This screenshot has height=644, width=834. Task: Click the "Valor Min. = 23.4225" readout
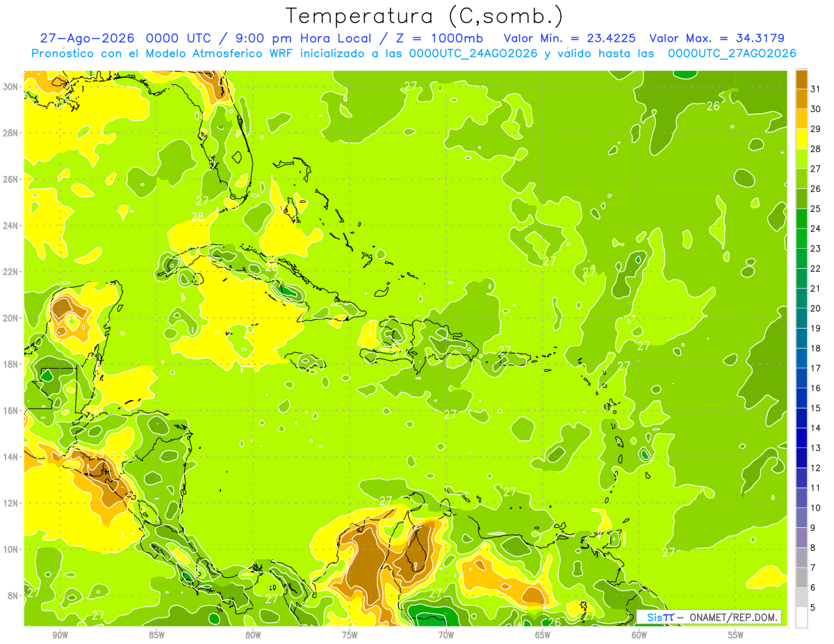click(570, 38)
